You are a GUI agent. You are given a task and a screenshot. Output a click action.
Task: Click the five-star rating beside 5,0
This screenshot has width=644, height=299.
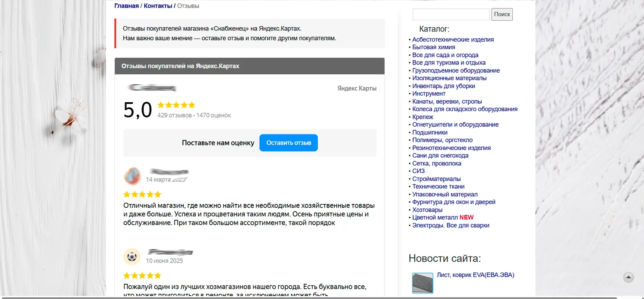pos(176,105)
